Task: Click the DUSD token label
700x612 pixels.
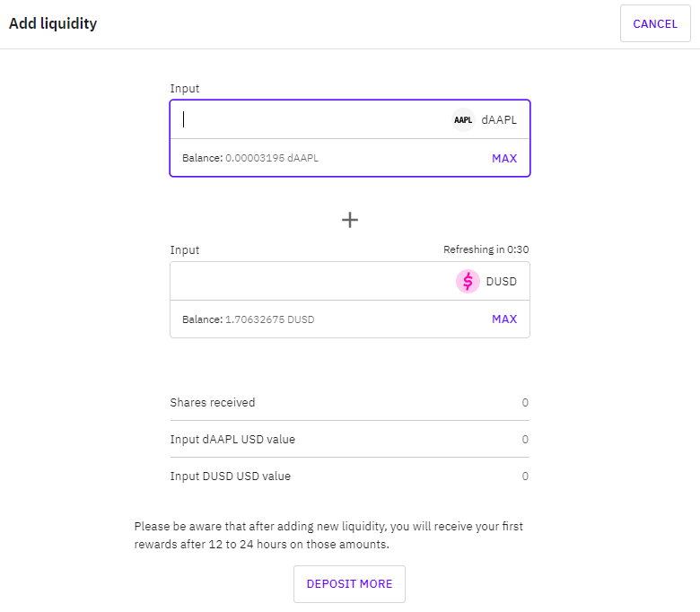Action: coord(501,281)
